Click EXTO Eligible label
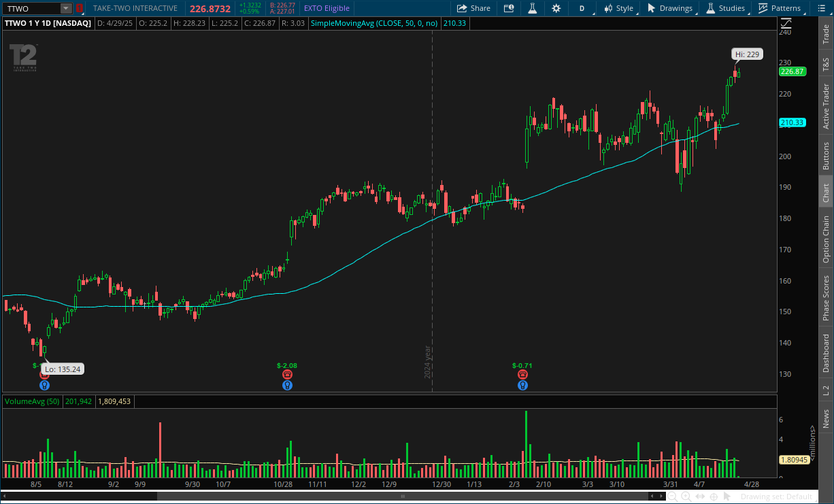The image size is (834, 504). point(327,8)
